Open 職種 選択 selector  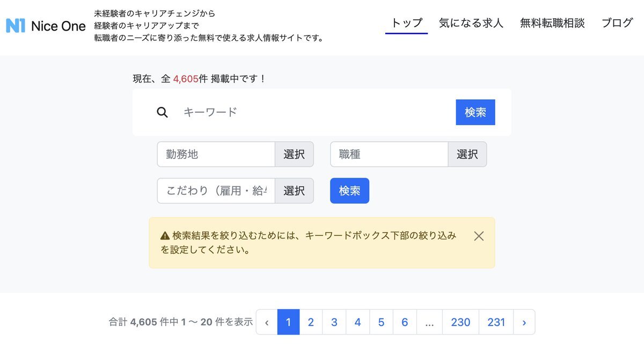[x=467, y=154]
